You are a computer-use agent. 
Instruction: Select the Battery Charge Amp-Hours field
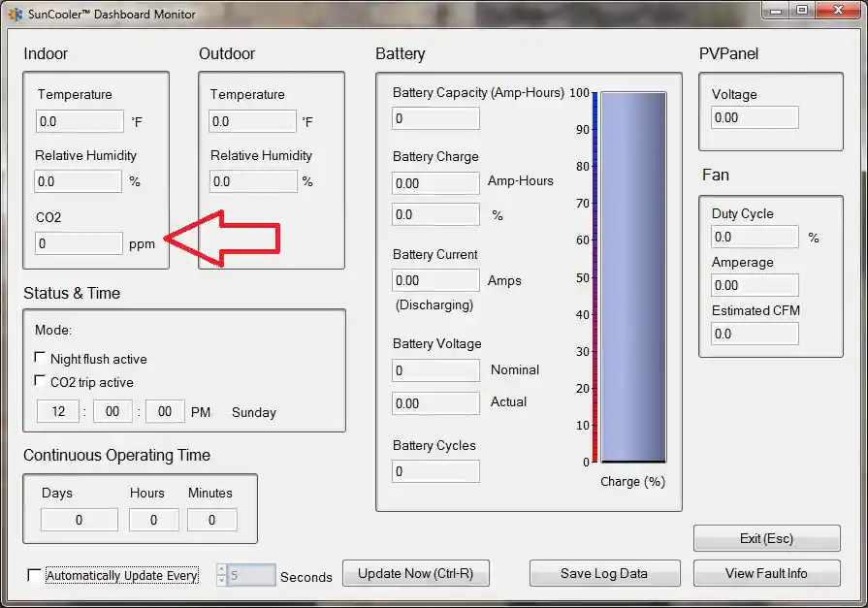click(x=435, y=183)
